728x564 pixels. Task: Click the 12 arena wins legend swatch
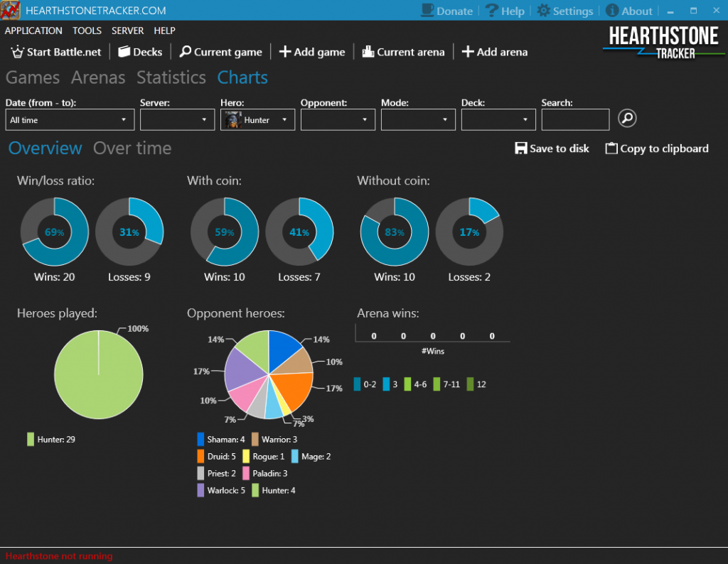click(471, 384)
